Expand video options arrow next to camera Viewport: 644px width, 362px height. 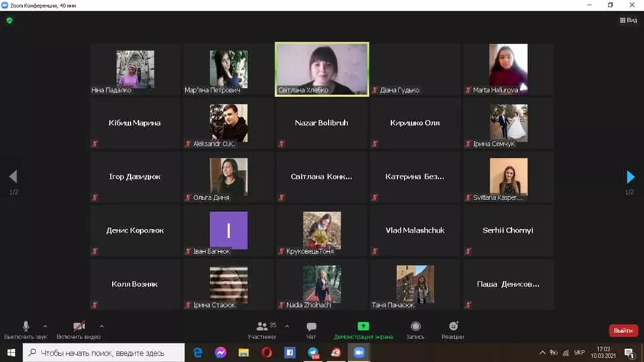coord(101,326)
